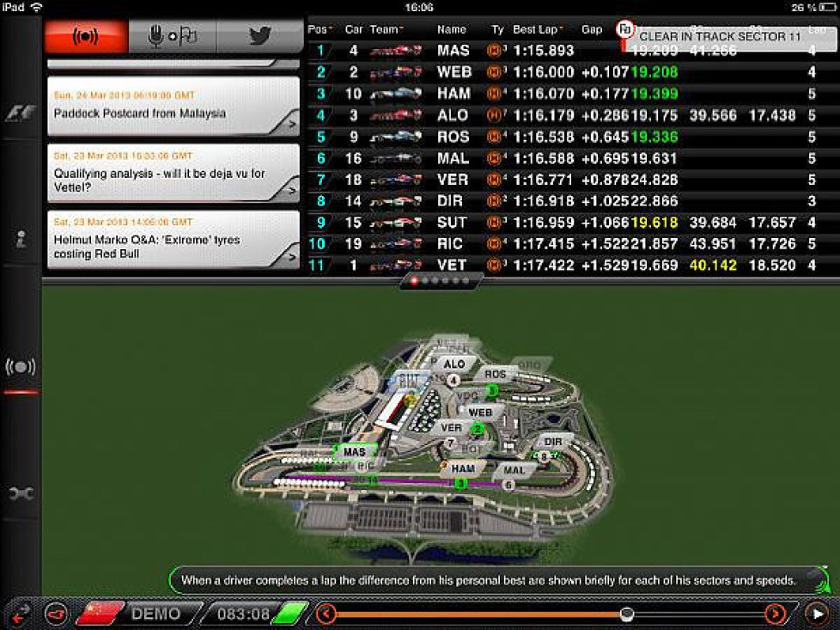Tap VER driver label on track map
Image resolution: width=840 pixels, height=630 pixels.
(451, 427)
